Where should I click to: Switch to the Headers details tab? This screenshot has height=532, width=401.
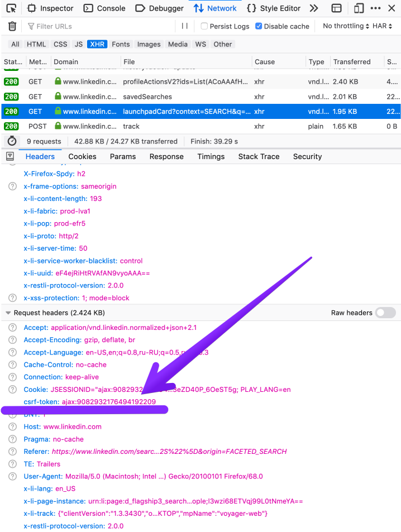click(x=40, y=156)
